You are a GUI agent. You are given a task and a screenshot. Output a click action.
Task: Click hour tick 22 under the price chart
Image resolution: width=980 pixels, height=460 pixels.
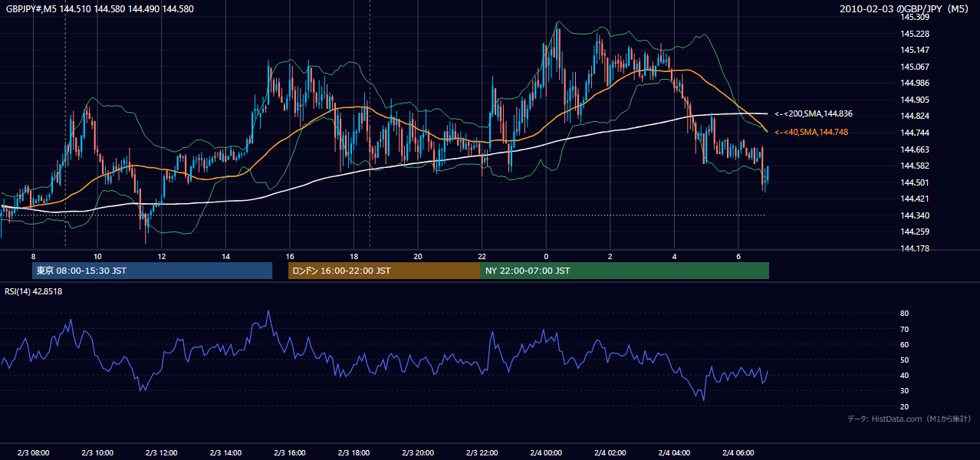click(482, 256)
